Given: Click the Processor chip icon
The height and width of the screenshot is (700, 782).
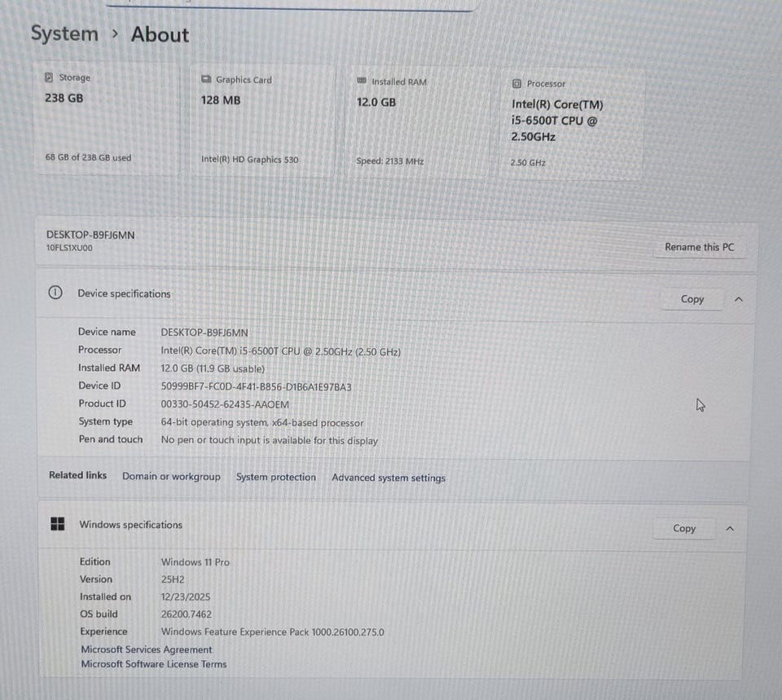Looking at the screenshot, I should [x=516, y=84].
